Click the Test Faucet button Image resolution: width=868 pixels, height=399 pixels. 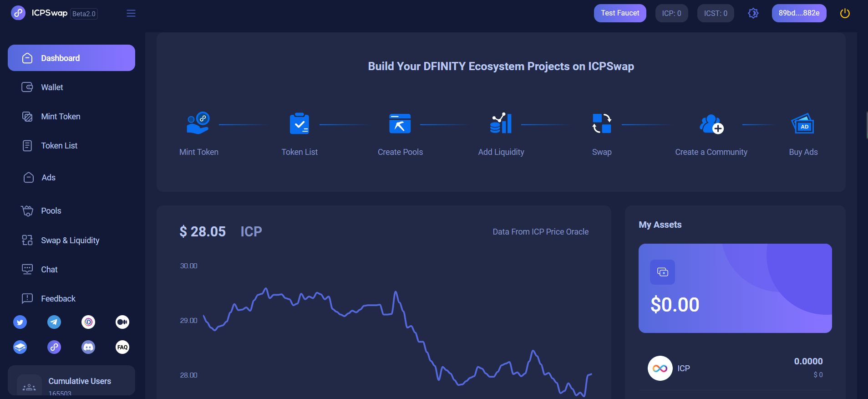[619, 13]
